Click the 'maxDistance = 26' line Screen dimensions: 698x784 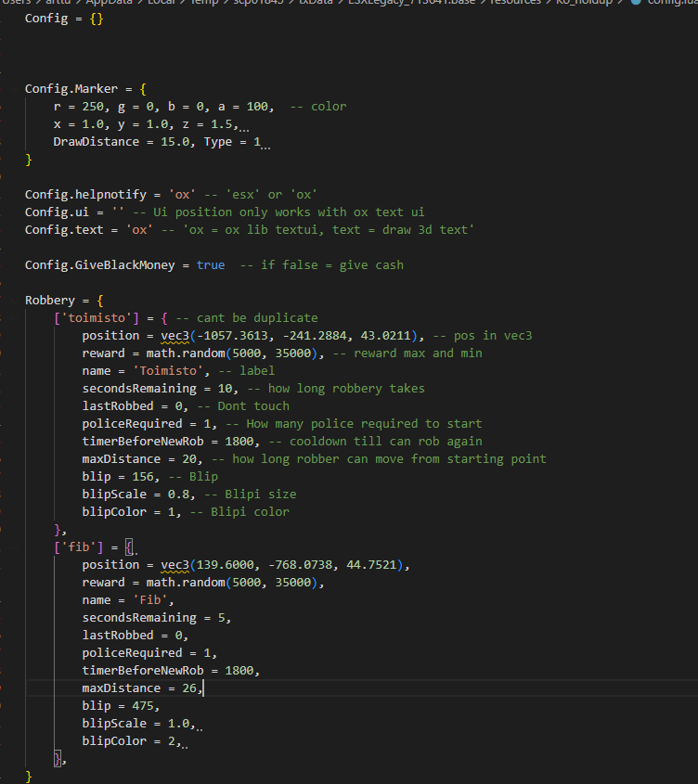tap(143, 688)
